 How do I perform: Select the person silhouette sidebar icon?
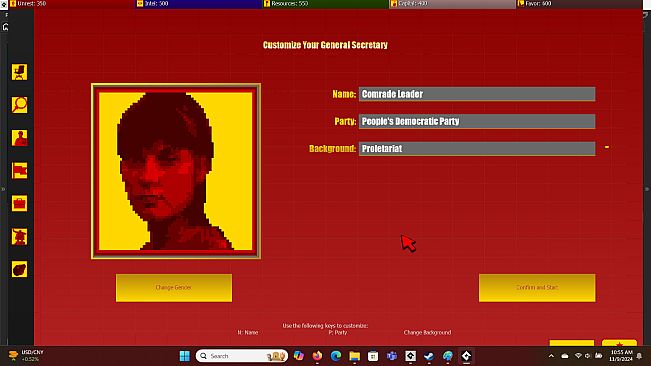pos(20,138)
